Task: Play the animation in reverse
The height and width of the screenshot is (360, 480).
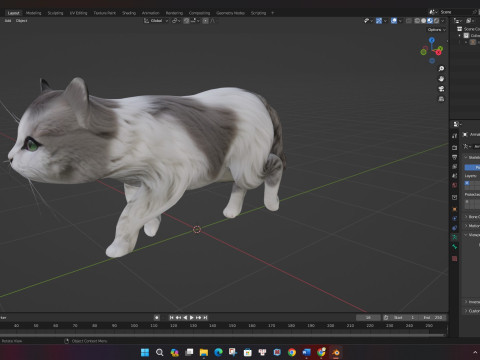Action: [185, 318]
